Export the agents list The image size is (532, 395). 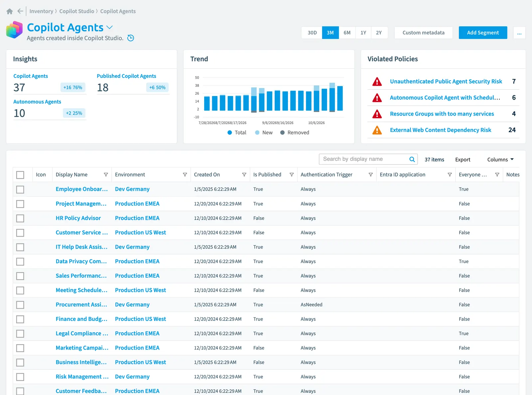463,159
